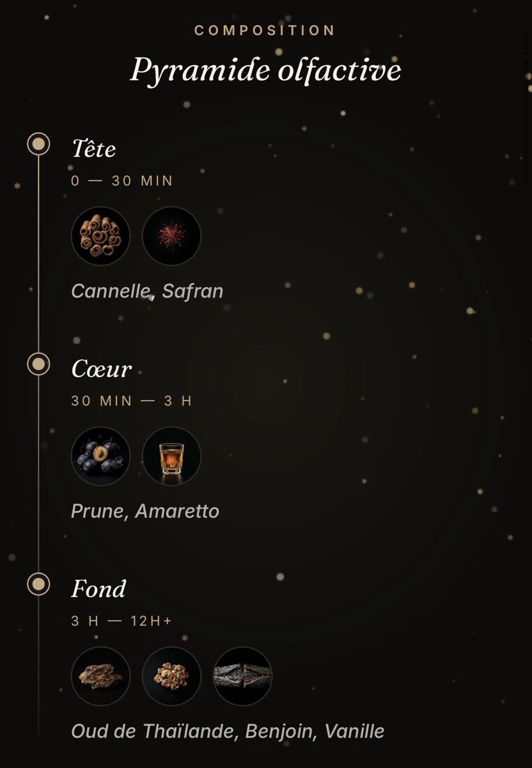Select the Thai oud wood icon
The image size is (532, 768).
point(100,676)
